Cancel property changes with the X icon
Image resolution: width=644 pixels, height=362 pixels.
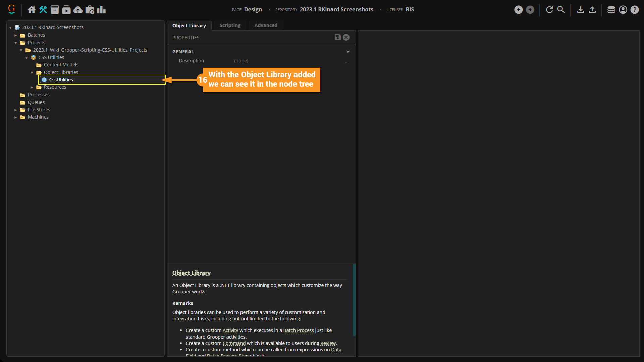(346, 37)
